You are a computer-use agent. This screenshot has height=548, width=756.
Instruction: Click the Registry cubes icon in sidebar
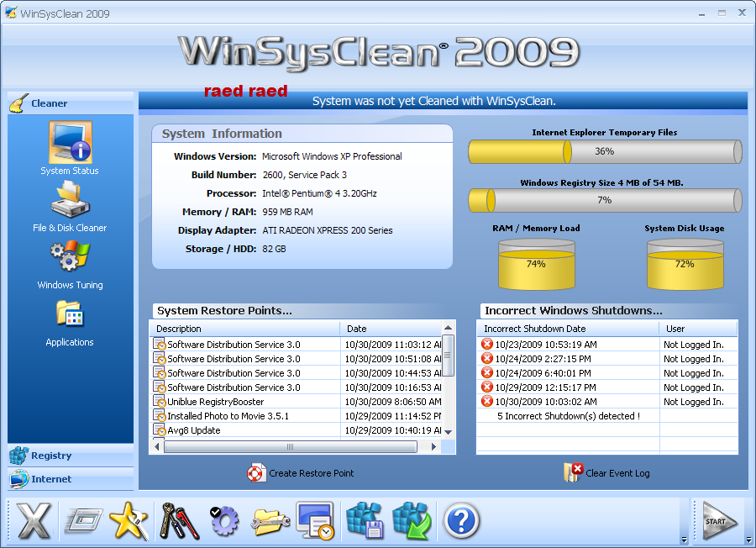pyautogui.click(x=18, y=456)
